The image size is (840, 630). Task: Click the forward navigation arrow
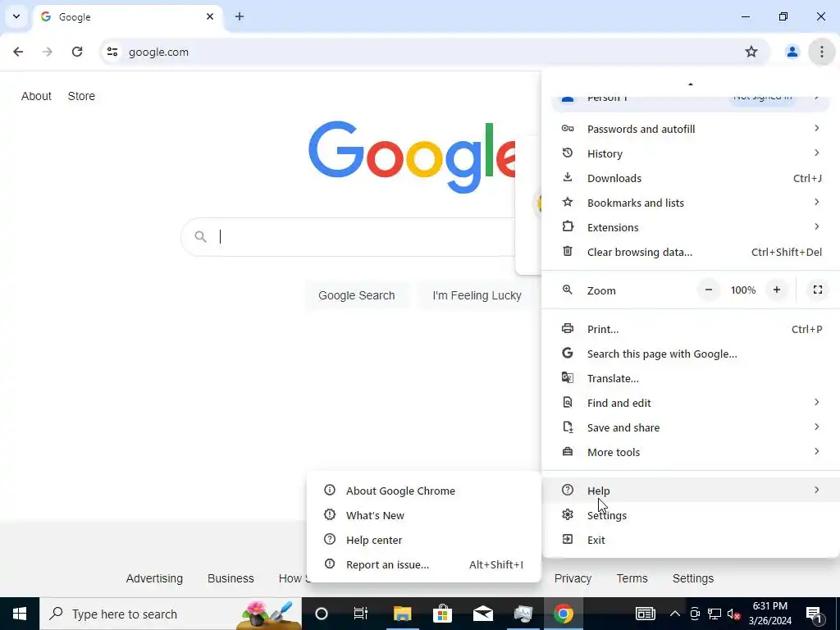pos(48,52)
